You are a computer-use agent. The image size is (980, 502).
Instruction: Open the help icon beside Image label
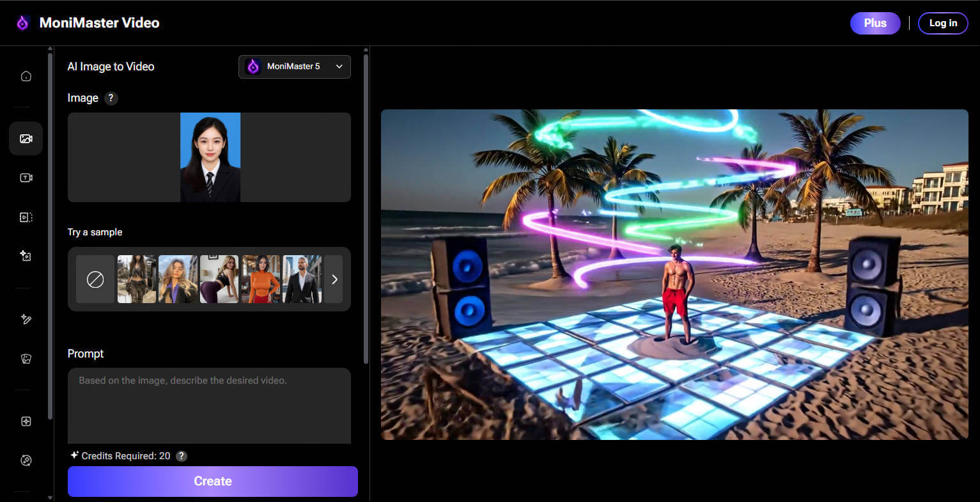[111, 98]
